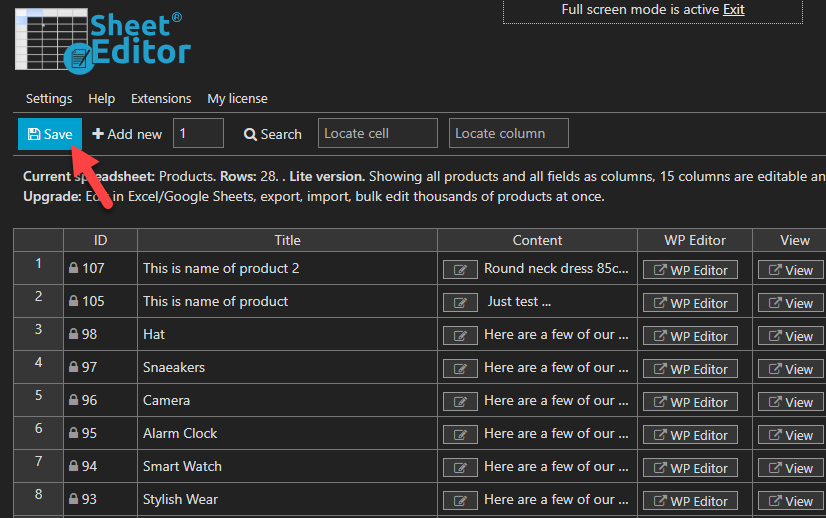Open content editor icon in Camera row
This screenshot has height=518, width=826.
[460, 402]
